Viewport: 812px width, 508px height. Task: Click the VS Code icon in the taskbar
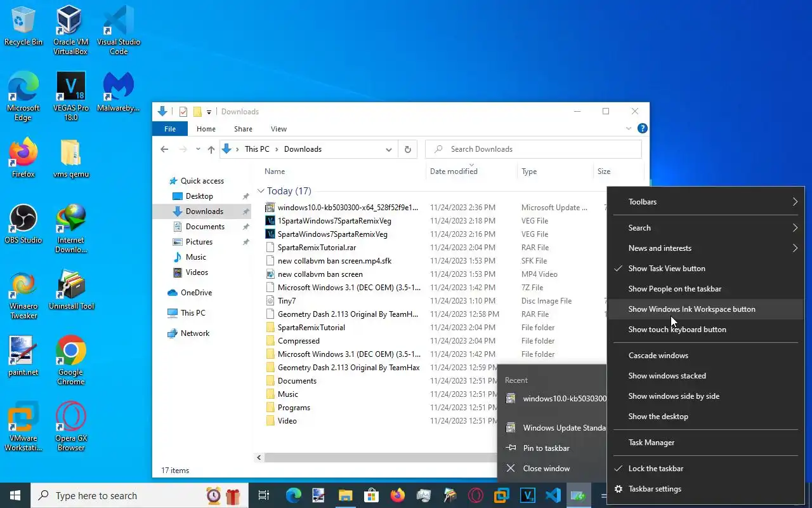coord(553,495)
